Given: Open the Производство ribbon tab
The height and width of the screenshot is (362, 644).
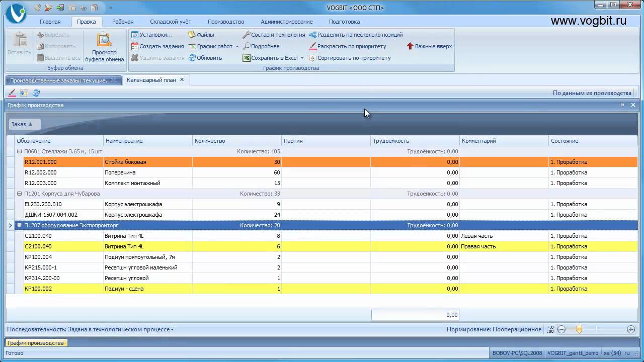Looking at the screenshot, I should click(226, 22).
